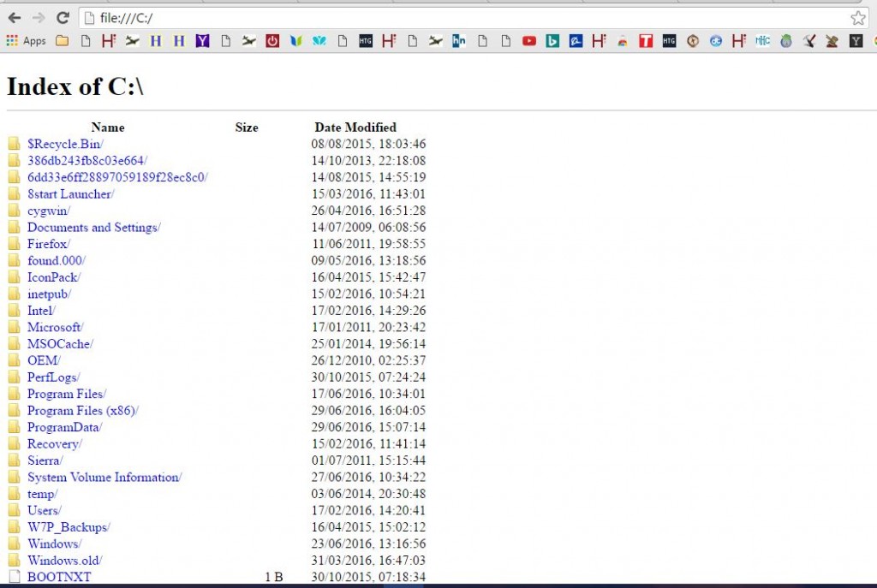
Task: Open the black Y bookmark
Action: click(x=856, y=41)
